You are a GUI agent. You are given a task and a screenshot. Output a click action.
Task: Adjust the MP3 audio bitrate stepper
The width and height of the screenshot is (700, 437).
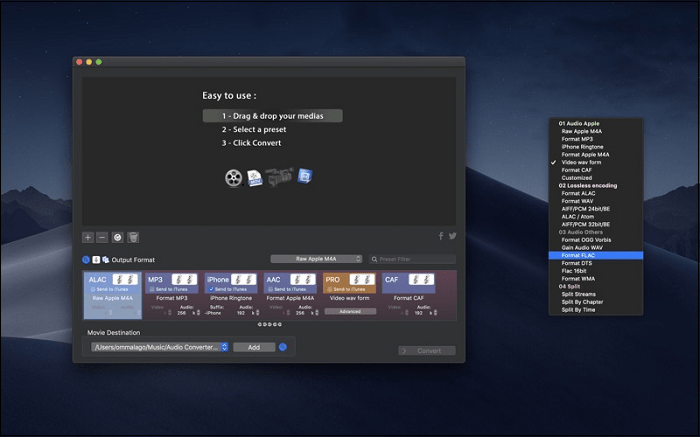[x=199, y=312]
